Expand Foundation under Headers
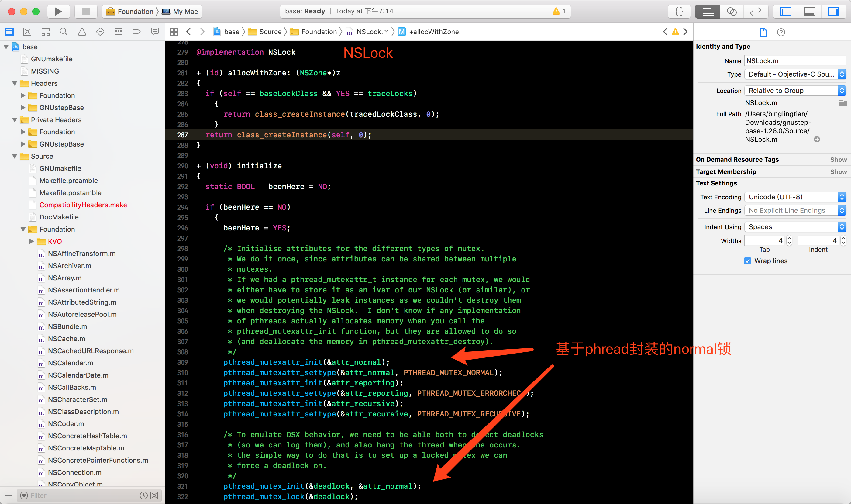This screenshot has width=851, height=504. tap(23, 95)
